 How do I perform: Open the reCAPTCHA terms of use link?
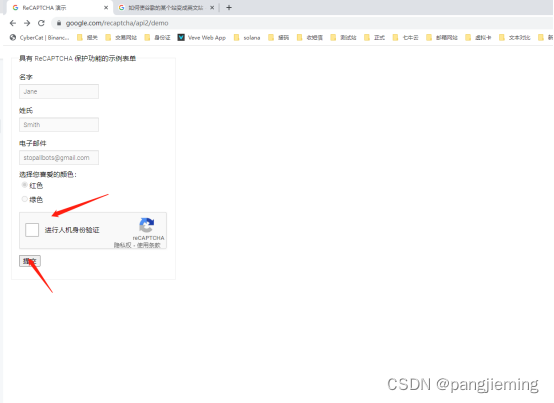[x=149, y=245]
